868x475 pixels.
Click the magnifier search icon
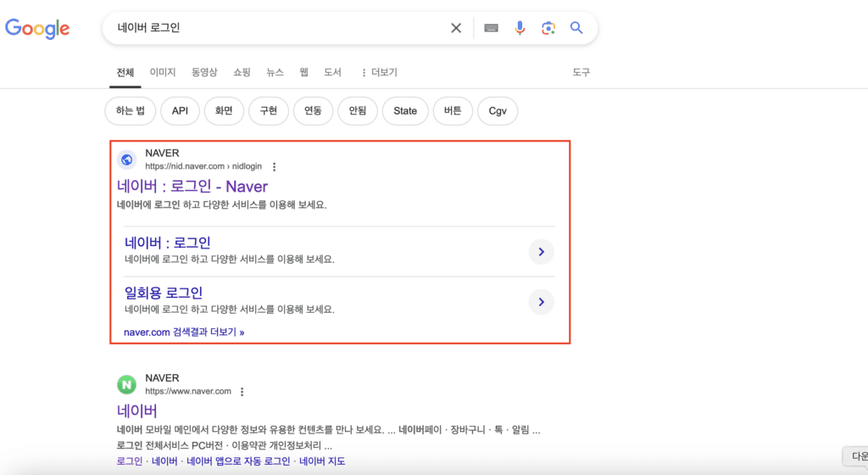576,28
